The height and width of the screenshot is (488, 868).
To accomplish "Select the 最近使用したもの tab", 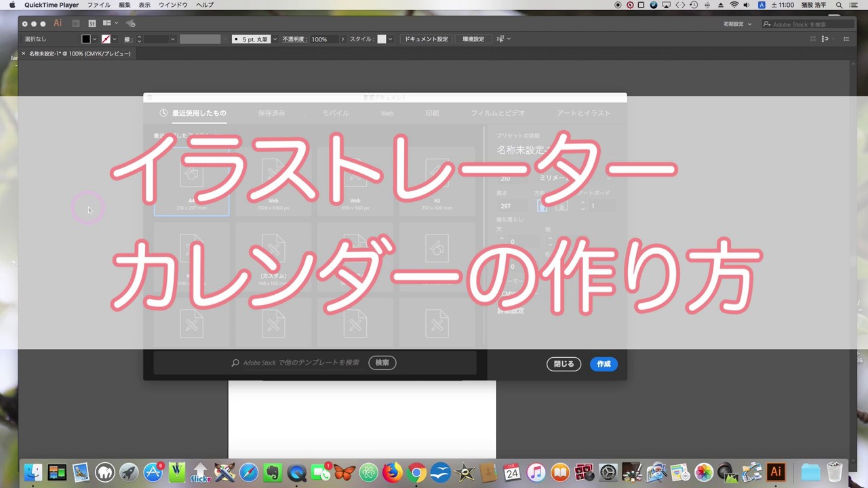I will click(199, 113).
